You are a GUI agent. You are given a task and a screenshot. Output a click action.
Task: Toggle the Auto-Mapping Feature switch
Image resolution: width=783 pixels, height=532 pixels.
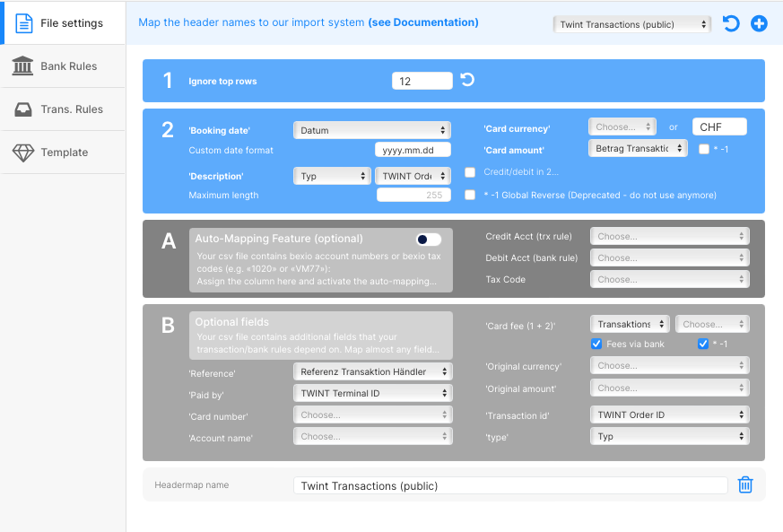coord(429,240)
